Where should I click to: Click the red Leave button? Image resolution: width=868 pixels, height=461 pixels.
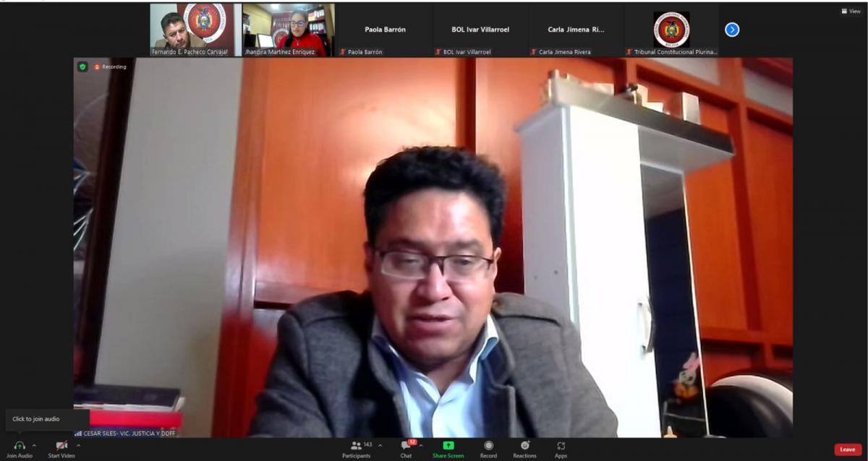847,449
